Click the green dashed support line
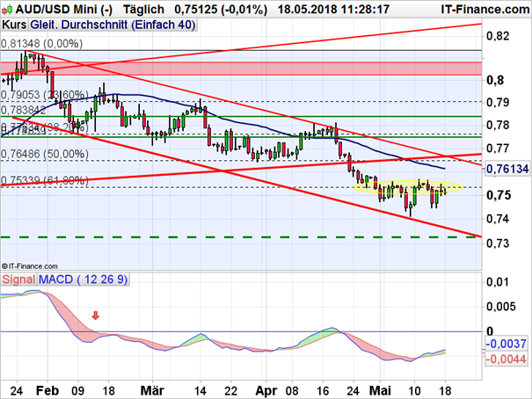 [x=241, y=237]
